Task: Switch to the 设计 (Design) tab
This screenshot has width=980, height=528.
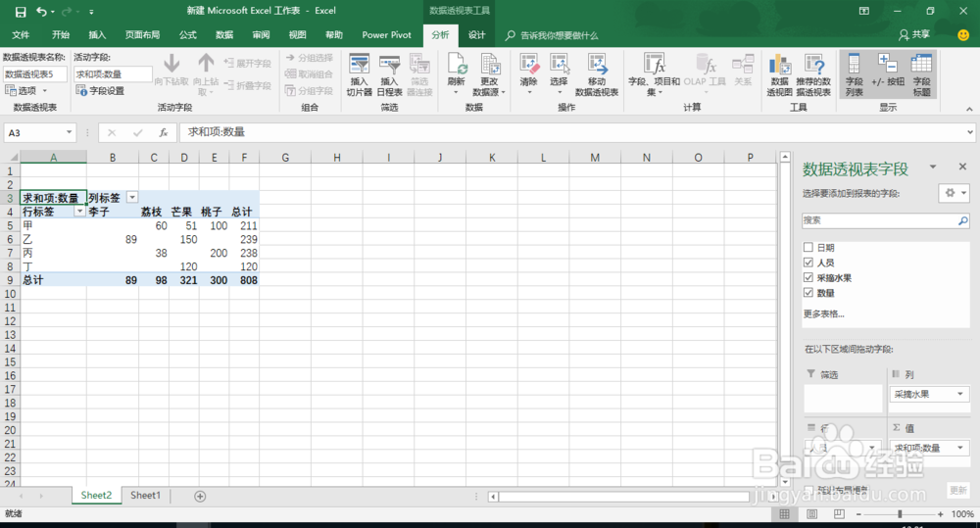Action: [x=477, y=35]
